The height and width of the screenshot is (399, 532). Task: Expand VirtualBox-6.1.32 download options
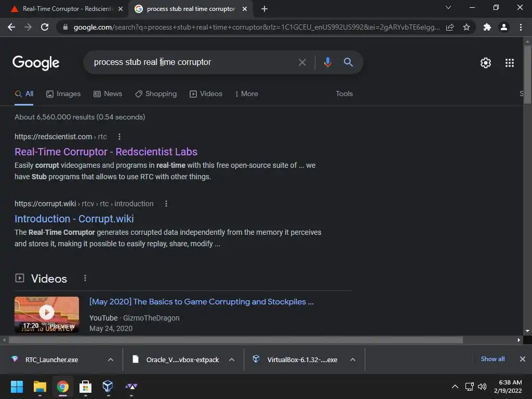(353, 360)
